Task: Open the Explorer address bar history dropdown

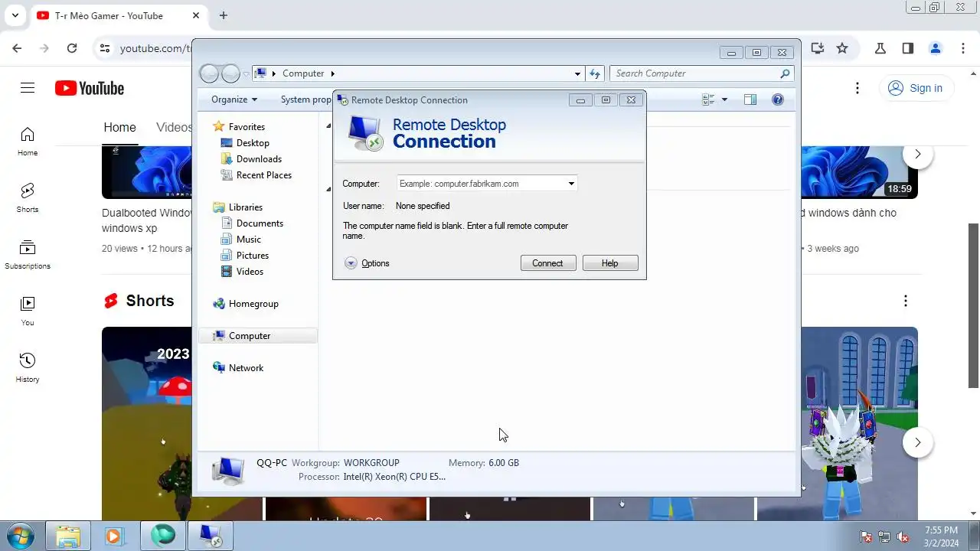Action: click(x=577, y=73)
